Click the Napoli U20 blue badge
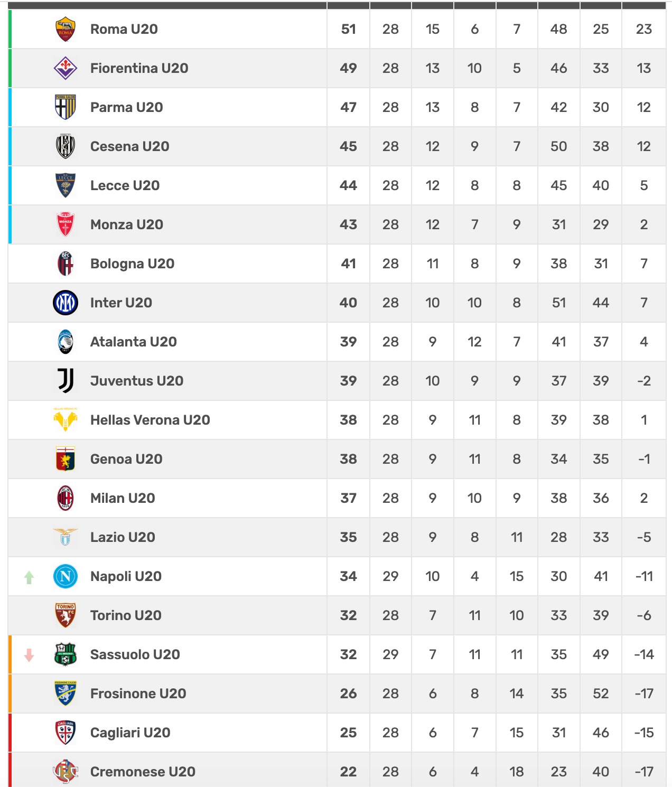This screenshot has width=672, height=787. click(x=66, y=576)
